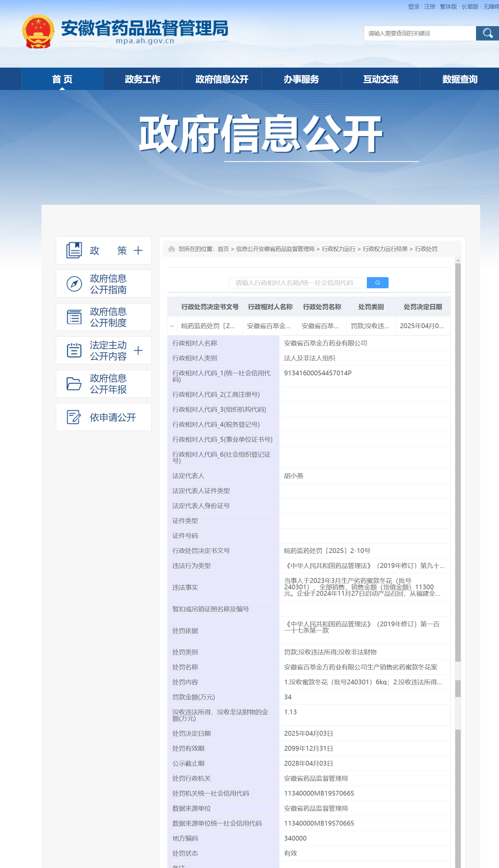Click the value 皖药监药处罚〔2025〕2-10号
The image size is (499, 868).
point(327,550)
